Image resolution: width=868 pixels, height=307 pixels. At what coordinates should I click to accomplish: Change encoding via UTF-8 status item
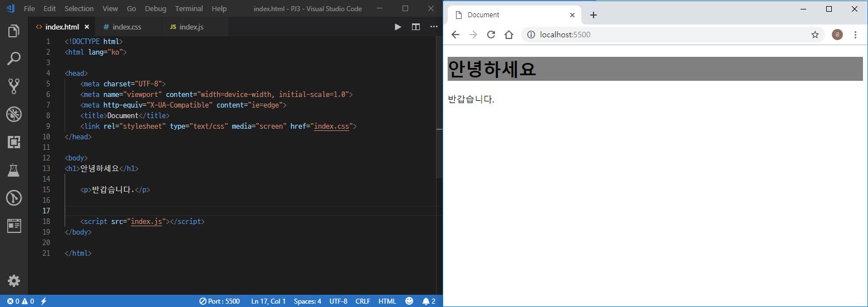339,301
